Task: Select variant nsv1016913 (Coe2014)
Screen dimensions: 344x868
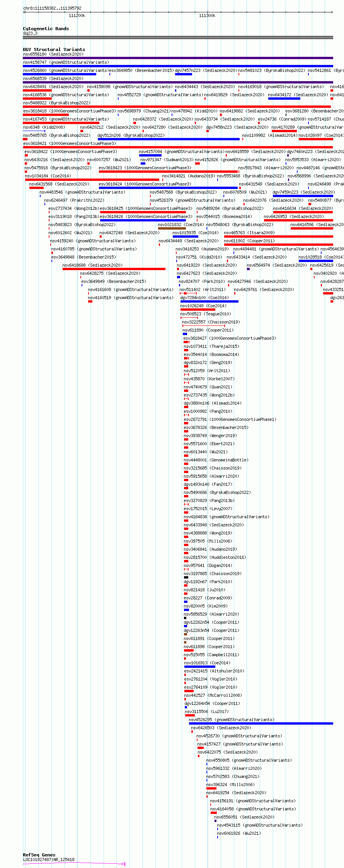Action: [207, 663]
